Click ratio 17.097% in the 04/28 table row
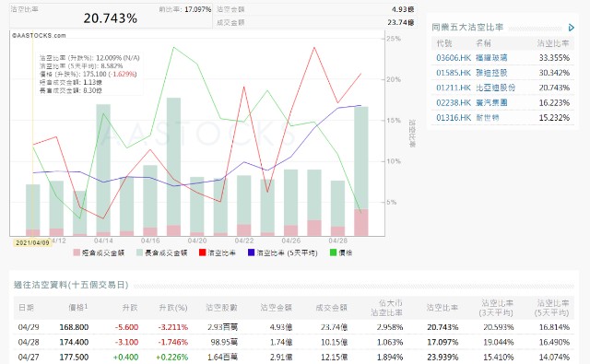 pyautogui.click(x=442, y=343)
